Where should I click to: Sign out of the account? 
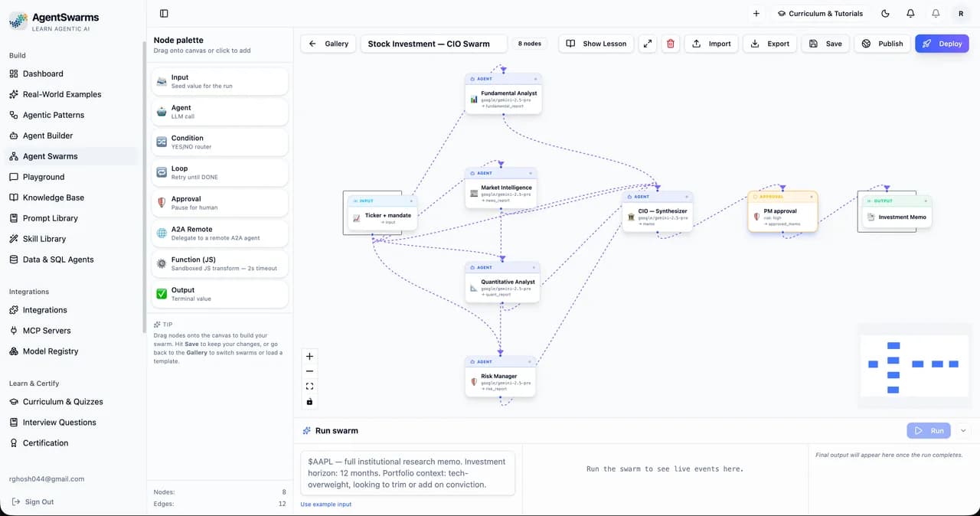tap(33, 502)
